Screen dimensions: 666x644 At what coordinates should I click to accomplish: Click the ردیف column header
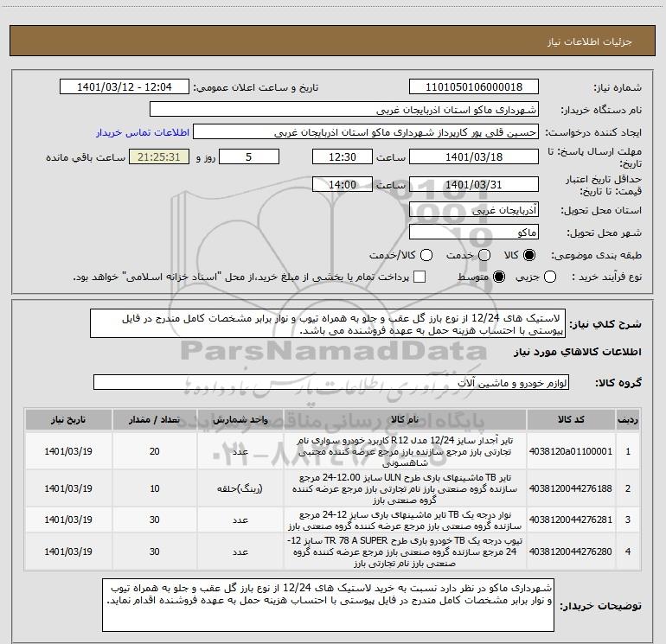[628, 420]
